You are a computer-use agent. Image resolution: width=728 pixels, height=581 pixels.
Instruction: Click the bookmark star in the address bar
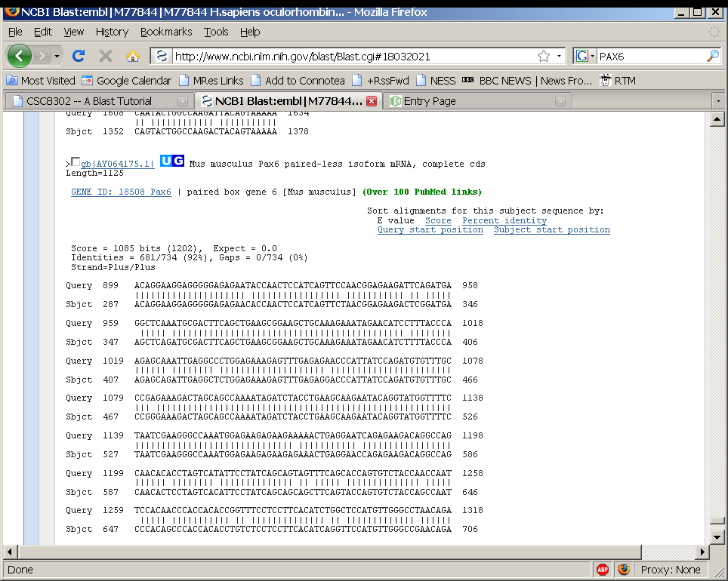click(543, 56)
